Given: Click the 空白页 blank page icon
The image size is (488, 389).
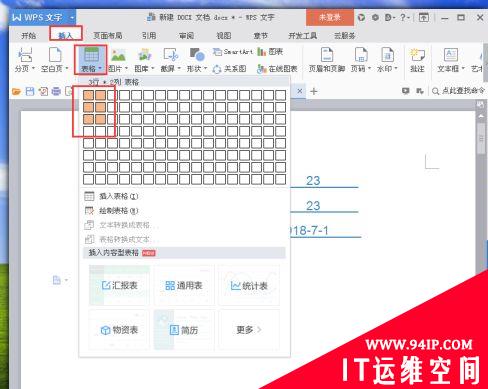Looking at the screenshot, I should [x=55, y=55].
